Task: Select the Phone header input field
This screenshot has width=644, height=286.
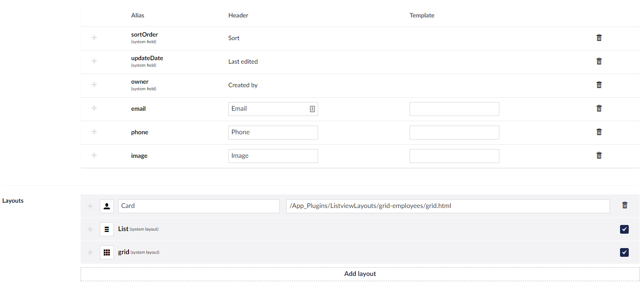Action: coord(273,132)
